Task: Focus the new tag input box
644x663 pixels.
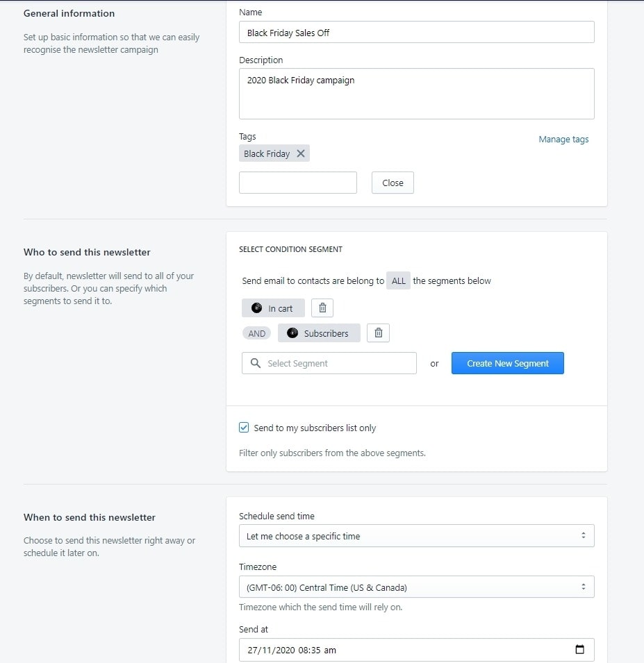Action: coord(297,183)
